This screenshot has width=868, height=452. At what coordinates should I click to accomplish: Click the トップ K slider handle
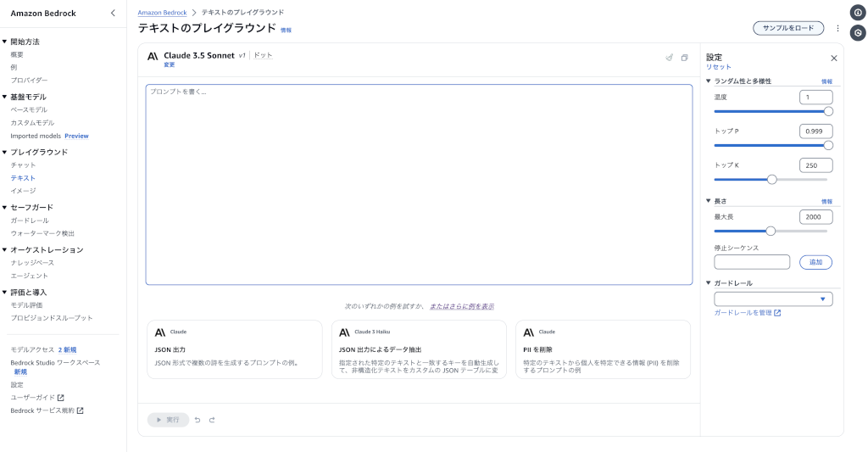point(771,179)
